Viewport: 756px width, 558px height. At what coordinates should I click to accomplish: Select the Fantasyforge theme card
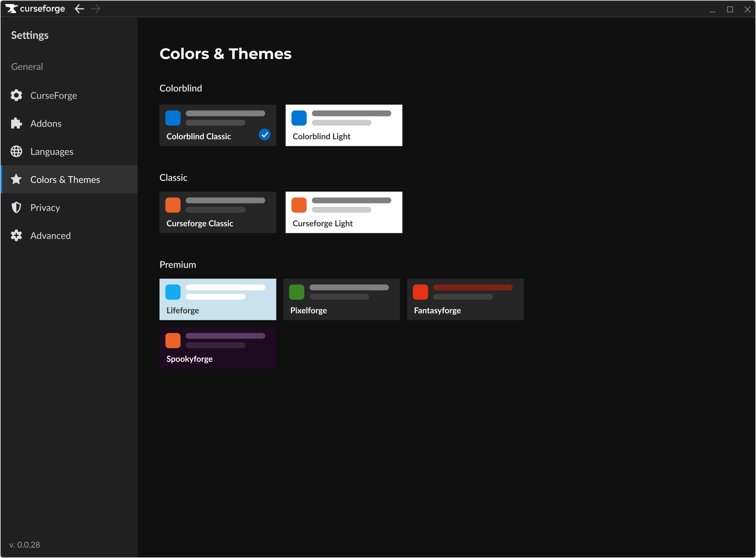pyautogui.click(x=465, y=299)
